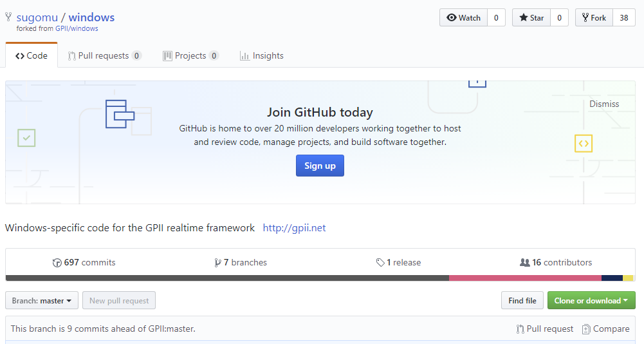Click the Projects board icon

point(167,56)
